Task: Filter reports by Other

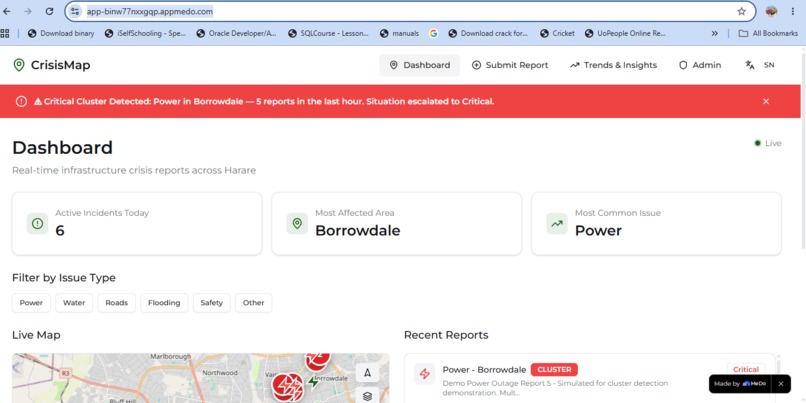Action: [x=253, y=303]
